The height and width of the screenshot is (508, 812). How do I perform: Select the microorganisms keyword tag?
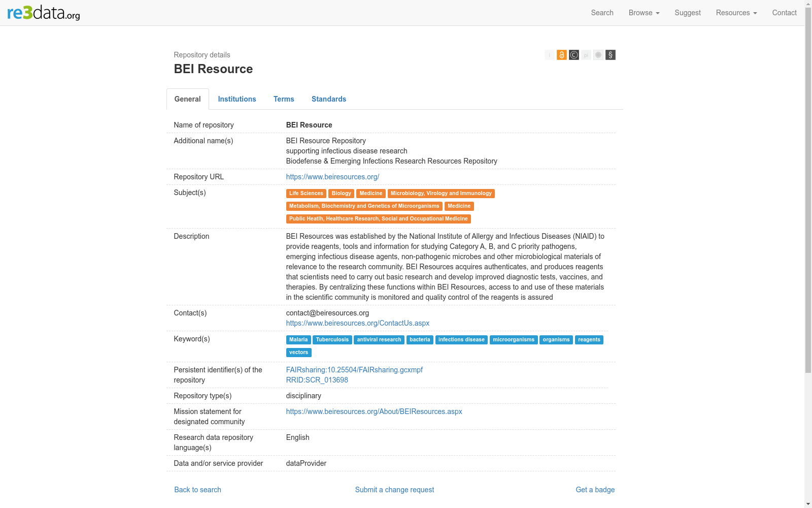514,340
